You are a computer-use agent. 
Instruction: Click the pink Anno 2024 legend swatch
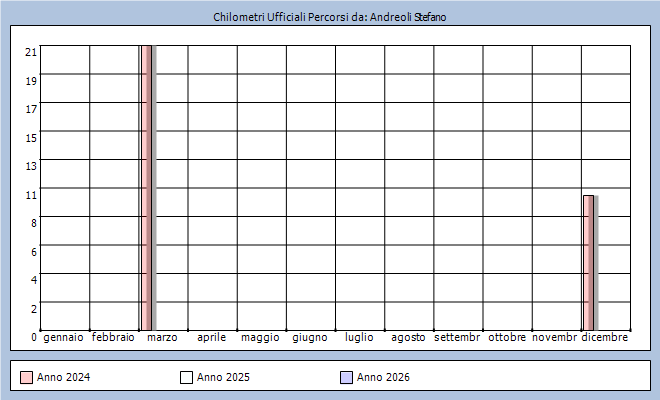coord(26,377)
